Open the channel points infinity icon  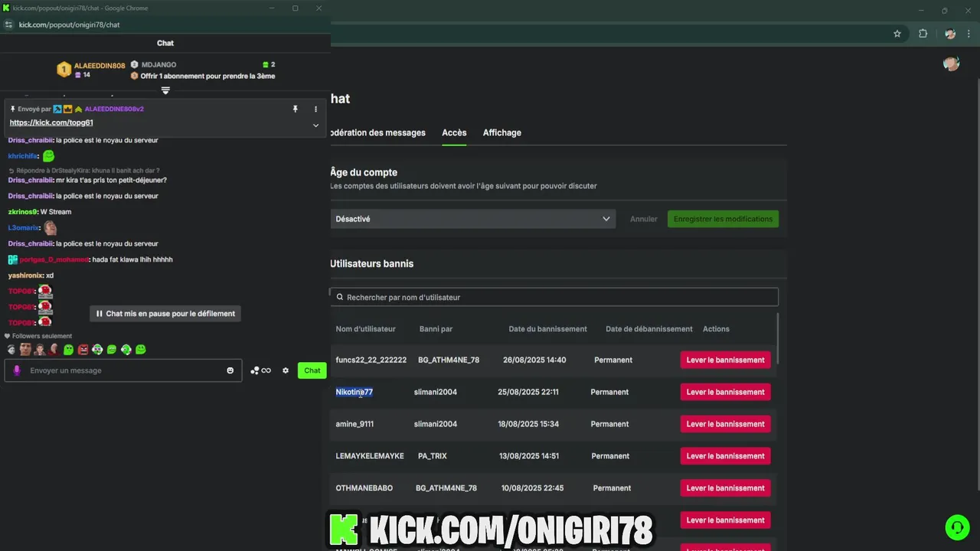pyautogui.click(x=260, y=370)
